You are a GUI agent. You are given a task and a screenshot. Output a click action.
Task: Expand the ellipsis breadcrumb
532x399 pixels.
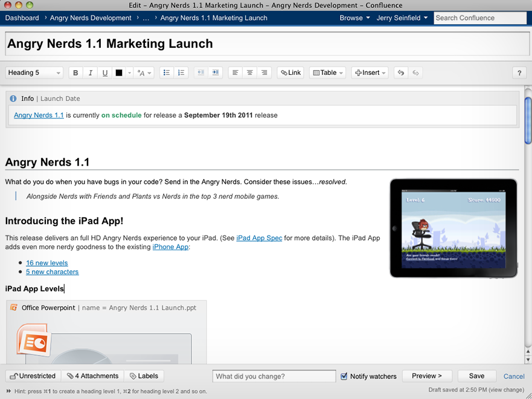coord(146,18)
